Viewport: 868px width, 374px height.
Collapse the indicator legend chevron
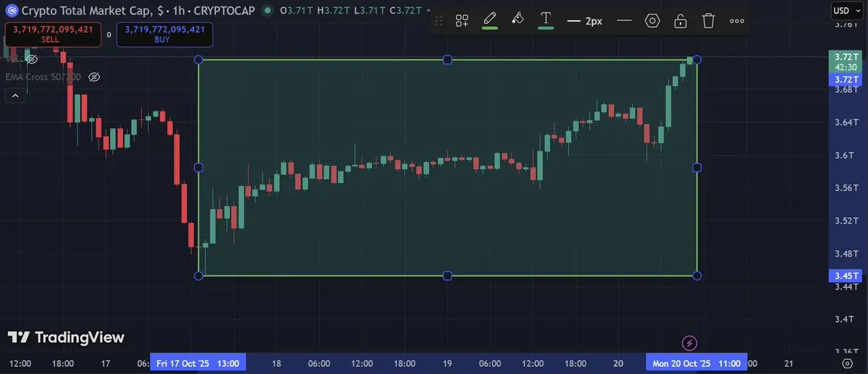14,95
